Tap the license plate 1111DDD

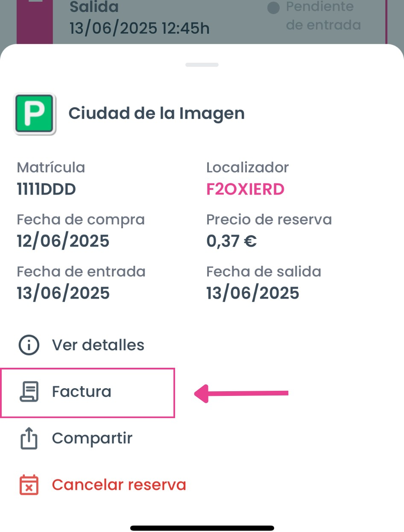pos(46,189)
